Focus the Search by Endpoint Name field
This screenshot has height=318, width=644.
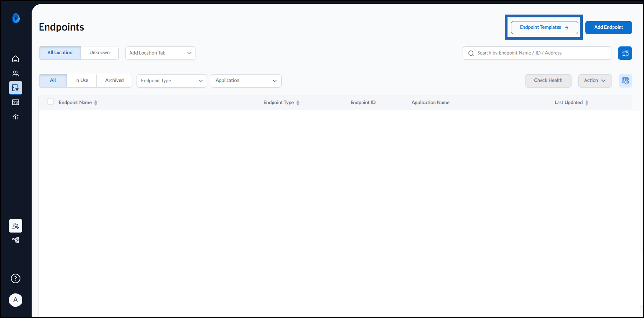[537, 53]
